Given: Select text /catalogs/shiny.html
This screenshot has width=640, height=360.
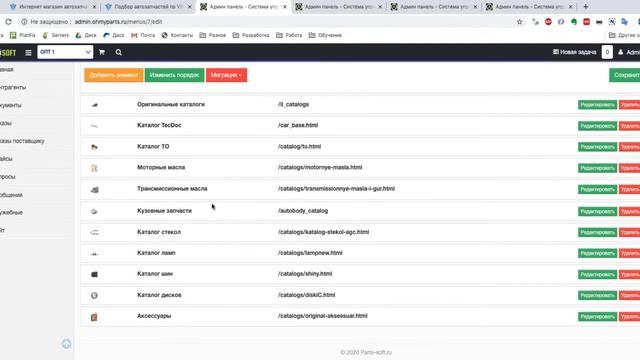Looking at the screenshot, I should (305, 274).
